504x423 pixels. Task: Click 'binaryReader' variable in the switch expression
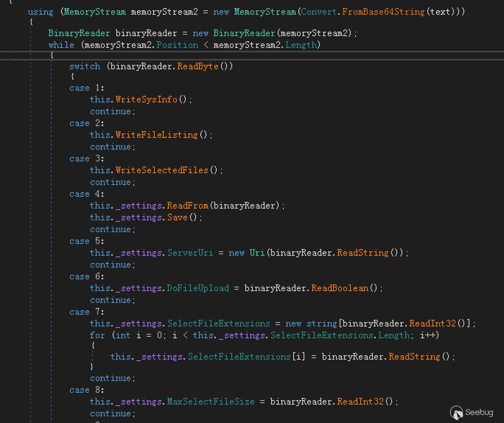pyautogui.click(x=141, y=66)
